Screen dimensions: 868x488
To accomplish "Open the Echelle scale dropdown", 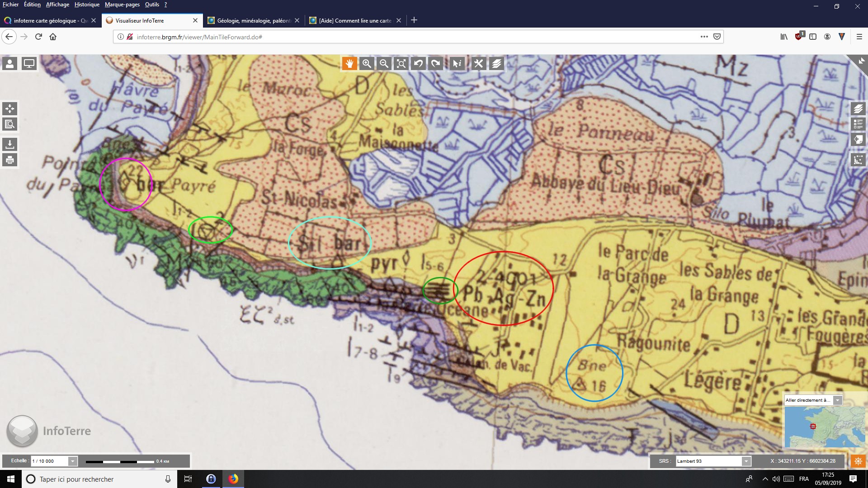I will click(72, 461).
